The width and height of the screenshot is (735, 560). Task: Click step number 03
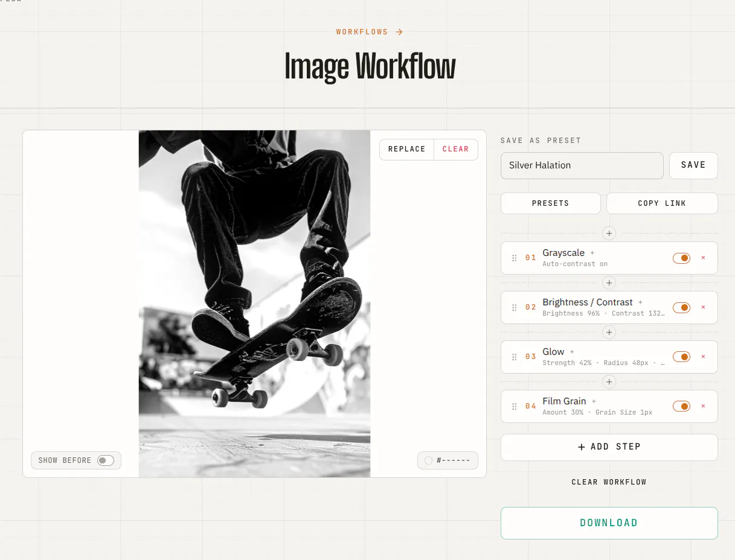[x=531, y=357]
